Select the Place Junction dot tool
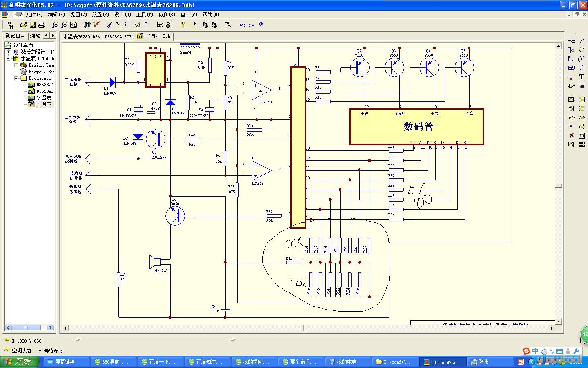 pos(571,126)
